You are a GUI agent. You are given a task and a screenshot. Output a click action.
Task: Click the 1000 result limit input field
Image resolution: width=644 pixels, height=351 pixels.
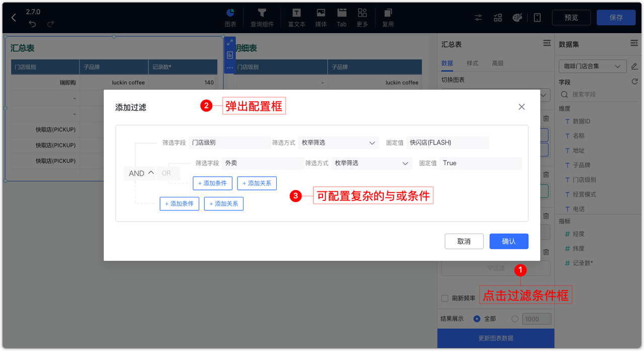[x=536, y=318]
